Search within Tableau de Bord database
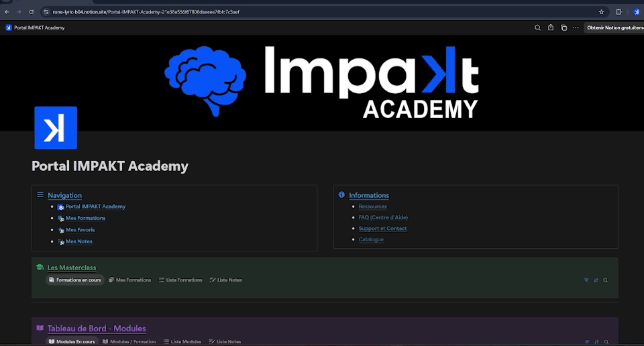The height and width of the screenshot is (346, 644). [606, 342]
